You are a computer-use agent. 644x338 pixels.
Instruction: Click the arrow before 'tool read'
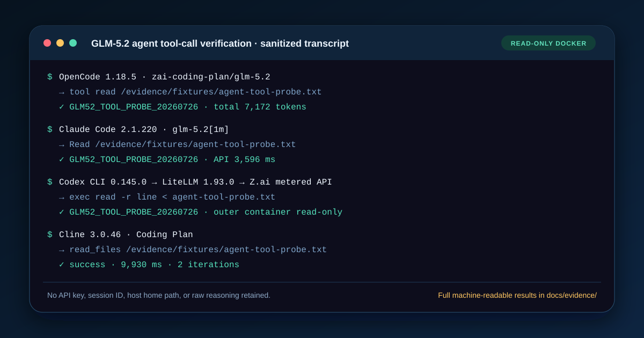click(x=62, y=93)
